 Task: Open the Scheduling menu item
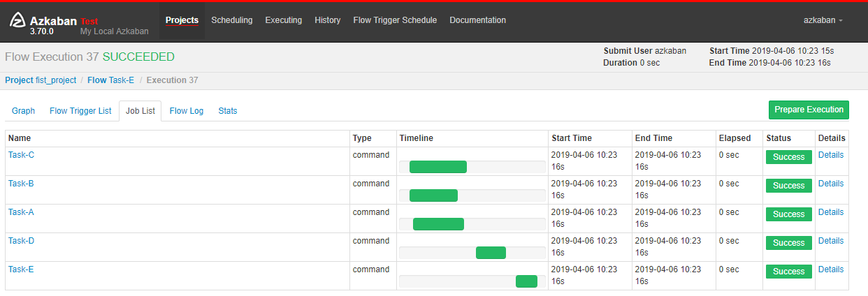pyautogui.click(x=231, y=20)
